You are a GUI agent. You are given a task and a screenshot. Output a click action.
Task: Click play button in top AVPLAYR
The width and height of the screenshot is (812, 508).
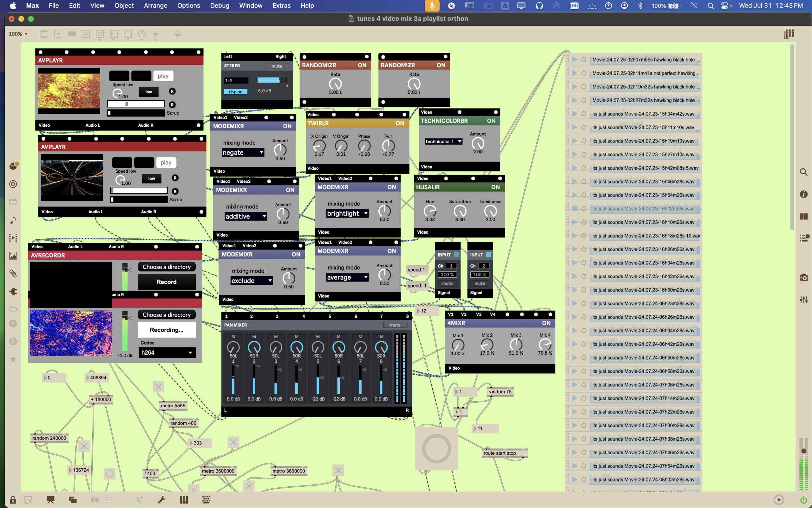pyautogui.click(x=163, y=76)
